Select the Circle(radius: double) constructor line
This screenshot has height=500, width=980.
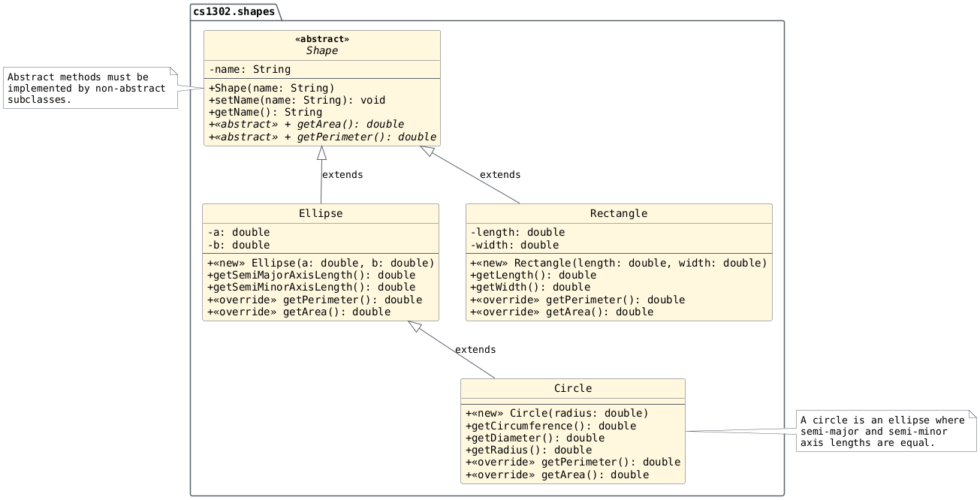point(556,413)
